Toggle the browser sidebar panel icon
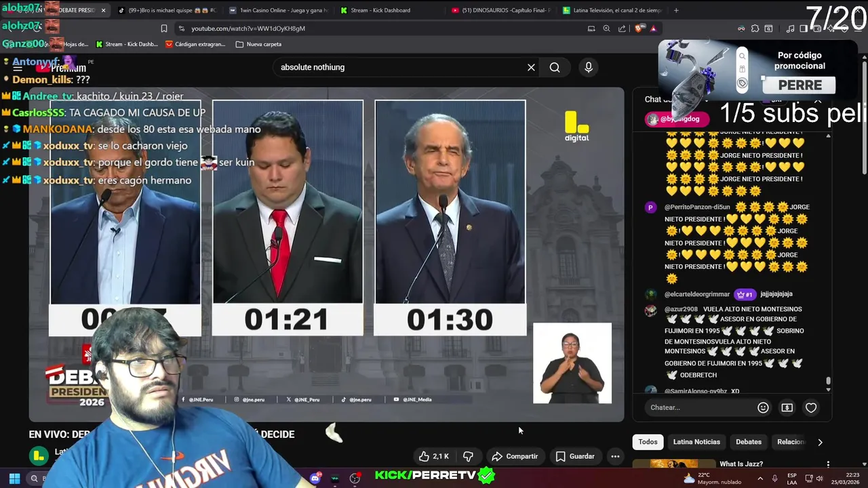 804,28
